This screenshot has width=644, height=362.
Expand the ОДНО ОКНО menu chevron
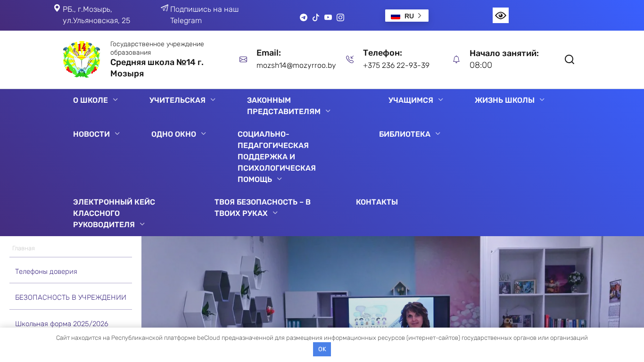[x=204, y=133]
